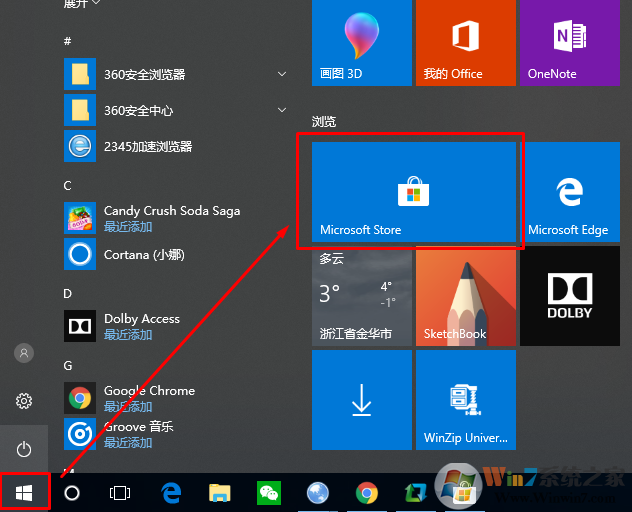Click the Windows Start button
The image size is (632, 512).
25,493
